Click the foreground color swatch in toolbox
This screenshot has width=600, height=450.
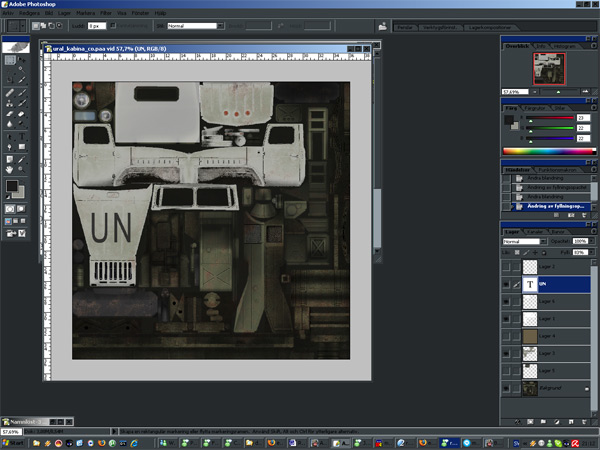[x=12, y=186]
